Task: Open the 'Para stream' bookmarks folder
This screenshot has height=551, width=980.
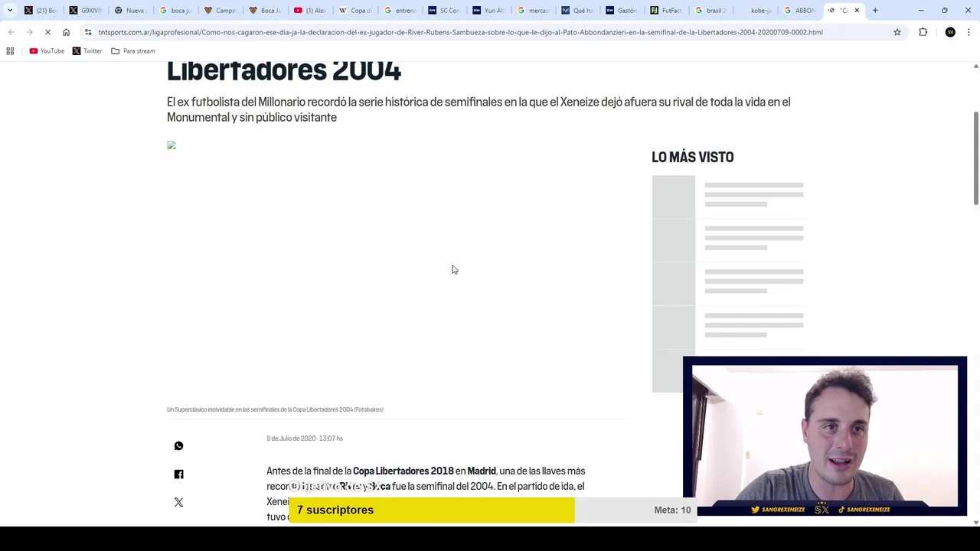Action: 133,51
